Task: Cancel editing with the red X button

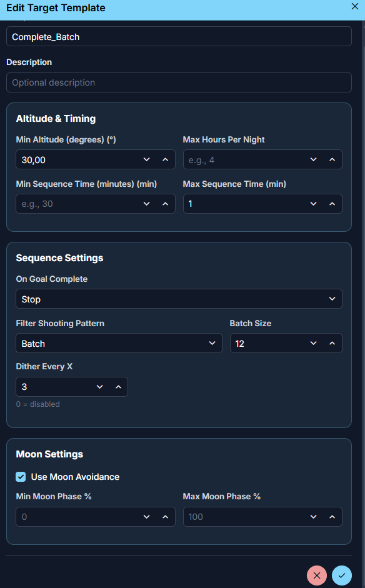Action: (x=316, y=575)
